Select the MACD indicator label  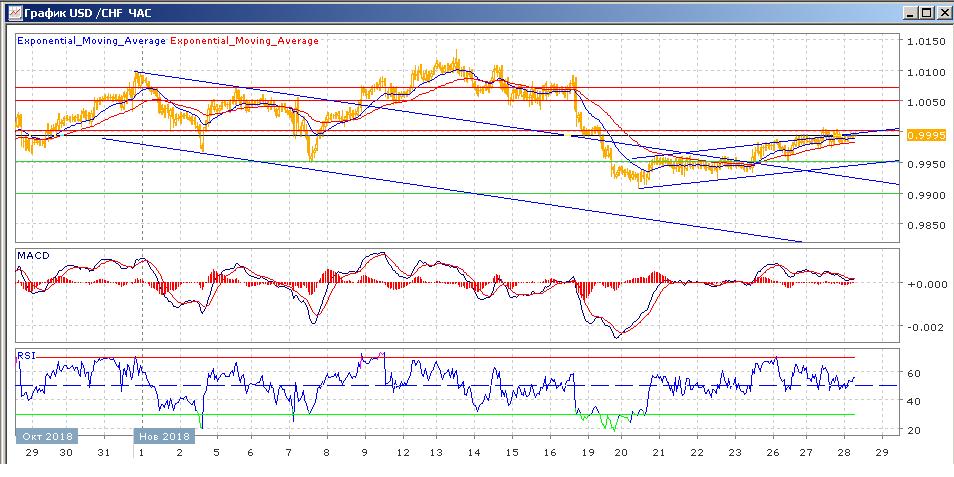(x=33, y=256)
